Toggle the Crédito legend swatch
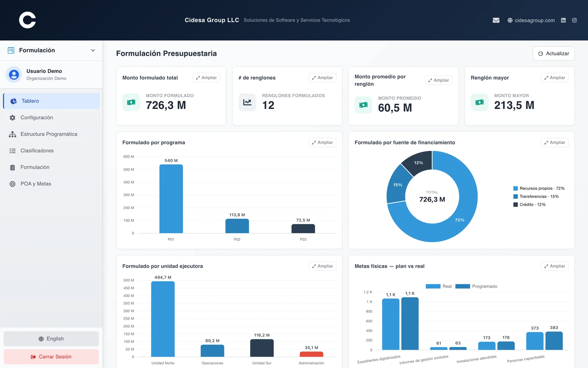The height and width of the screenshot is (368, 588). 516,205
